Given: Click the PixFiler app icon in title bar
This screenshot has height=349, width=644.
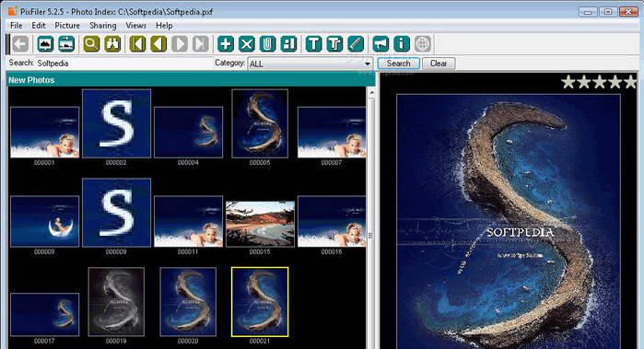Looking at the screenshot, I should [x=12, y=11].
